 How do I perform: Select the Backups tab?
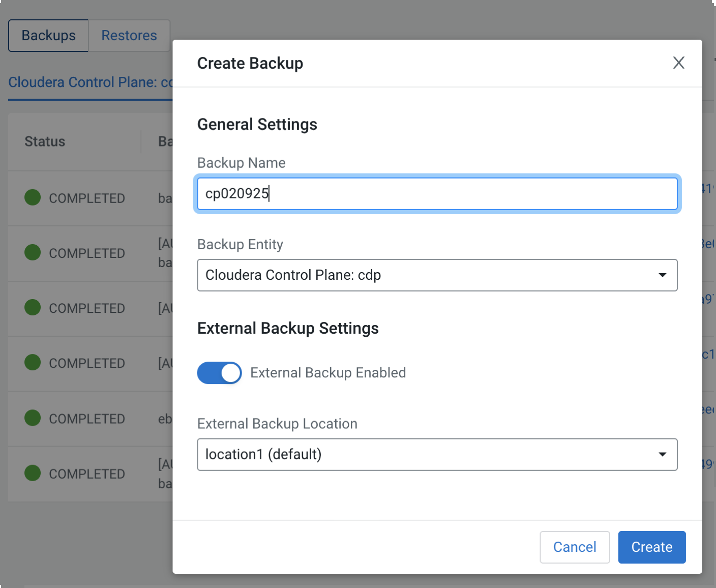pos(48,35)
